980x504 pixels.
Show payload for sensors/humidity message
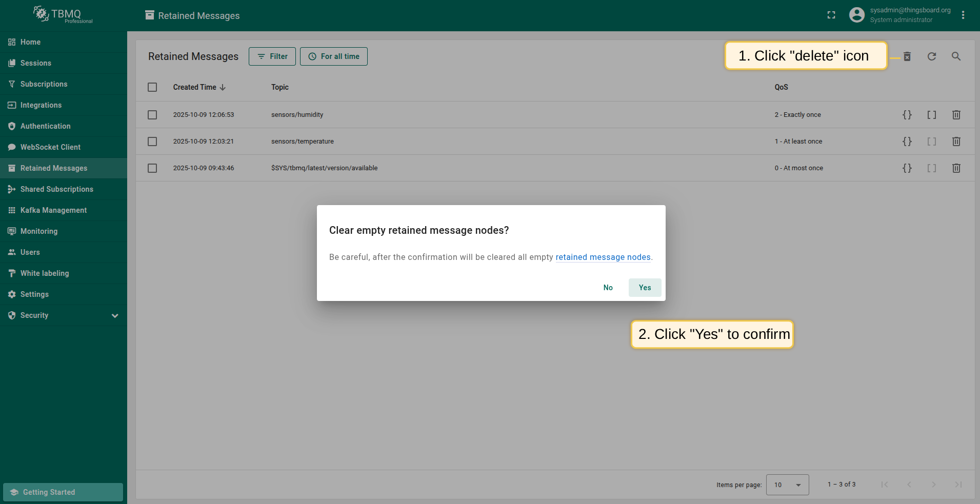pyautogui.click(x=907, y=115)
